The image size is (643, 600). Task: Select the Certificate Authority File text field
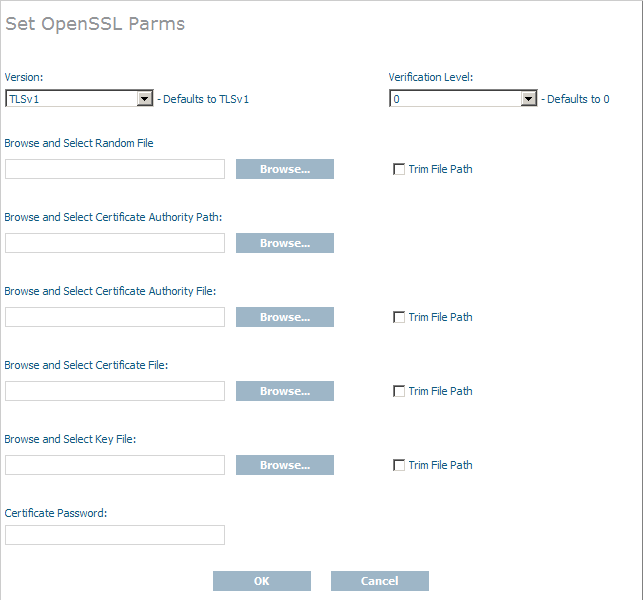[115, 317]
